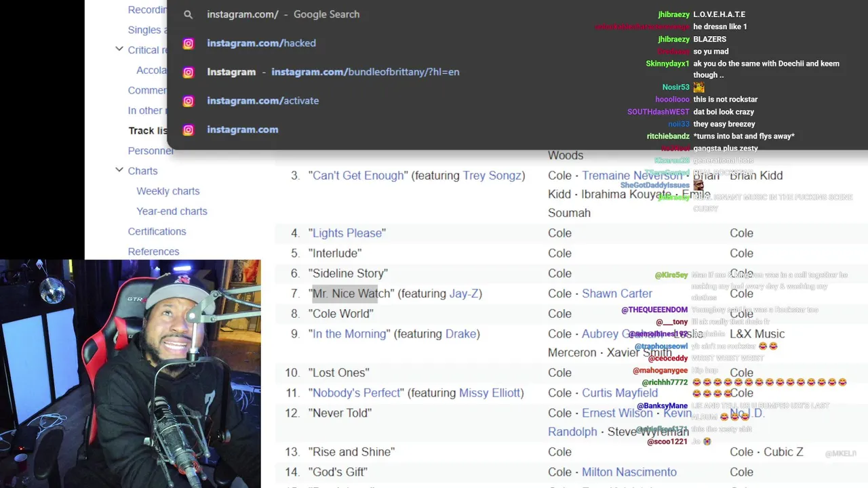Image resolution: width=868 pixels, height=488 pixels.
Task: Click chat username hoooliooo
Action: pos(672,100)
